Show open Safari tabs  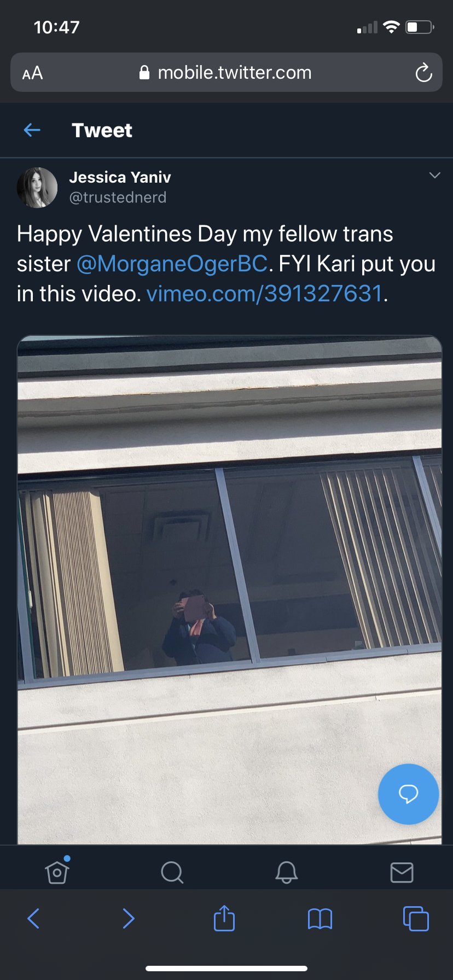[416, 918]
